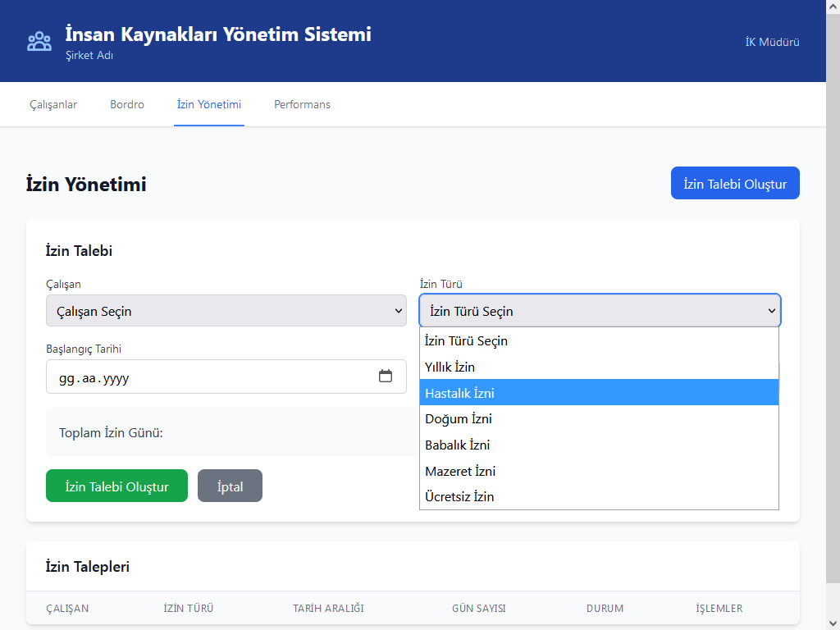
Task: Switch to the Bordro tab
Action: pos(127,105)
